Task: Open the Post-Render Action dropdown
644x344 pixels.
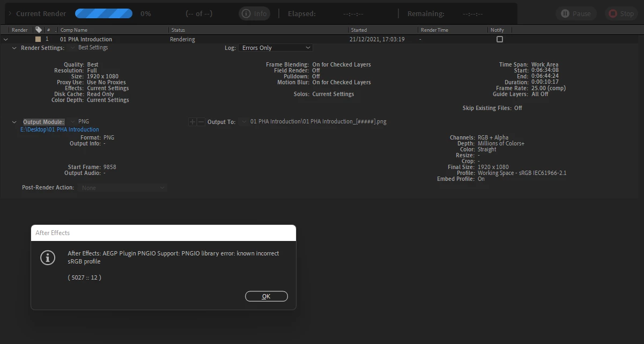Action: (x=123, y=188)
